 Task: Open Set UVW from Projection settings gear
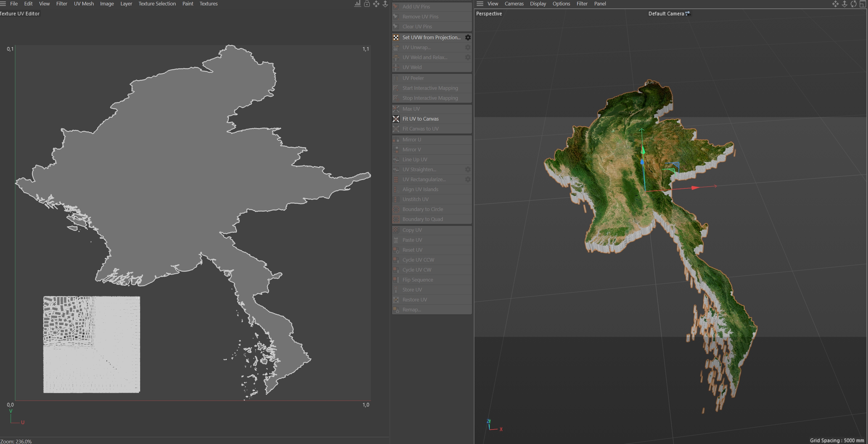tap(468, 37)
